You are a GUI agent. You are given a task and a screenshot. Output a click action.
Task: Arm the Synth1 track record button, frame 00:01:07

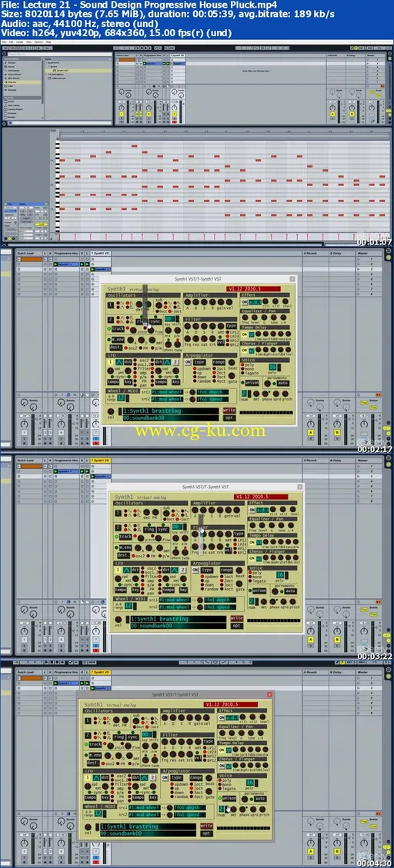[x=174, y=121]
